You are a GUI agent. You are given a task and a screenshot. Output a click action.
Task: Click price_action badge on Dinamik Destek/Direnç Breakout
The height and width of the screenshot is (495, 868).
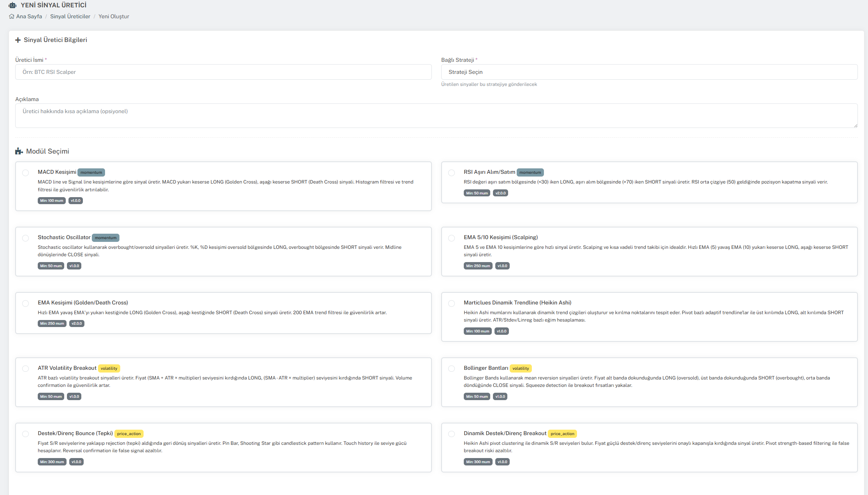tap(562, 434)
